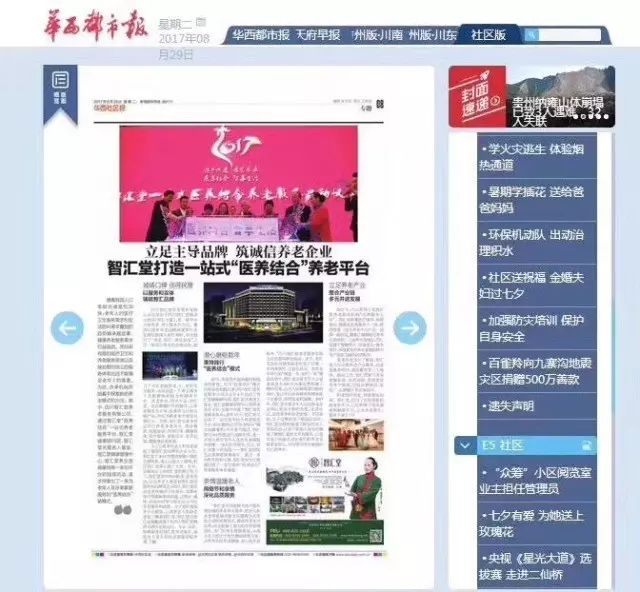Open the page overview bookmark icon
640x592 pixels.
click(60, 95)
